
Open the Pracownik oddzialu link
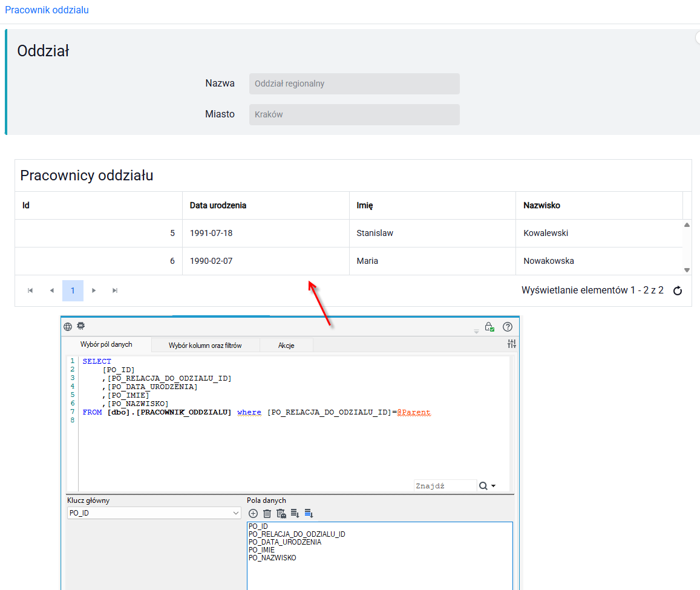tap(47, 10)
